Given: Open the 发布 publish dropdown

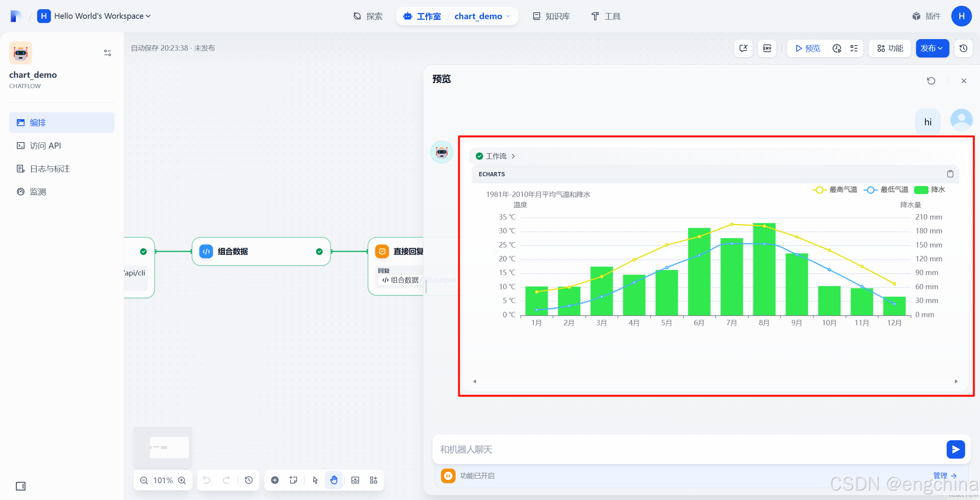Looking at the screenshot, I should coord(932,48).
